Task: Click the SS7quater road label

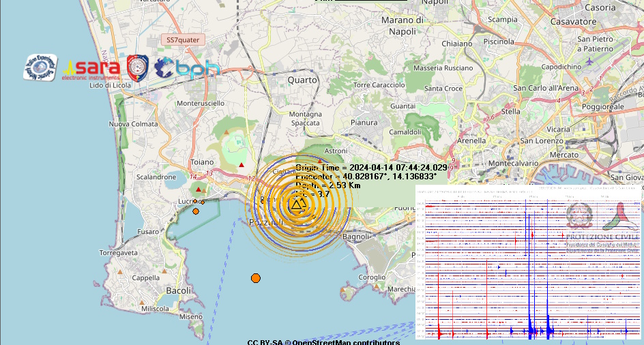Action: click(x=183, y=40)
